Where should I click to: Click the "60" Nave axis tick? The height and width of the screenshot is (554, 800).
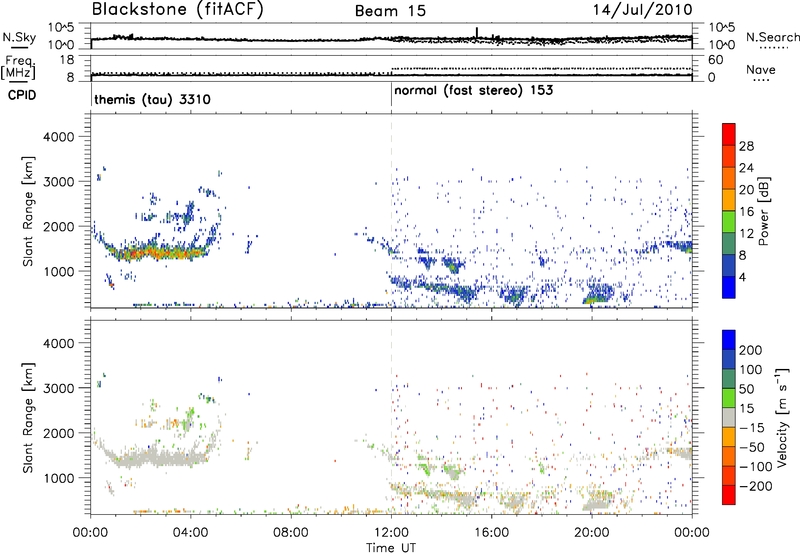[x=715, y=60]
